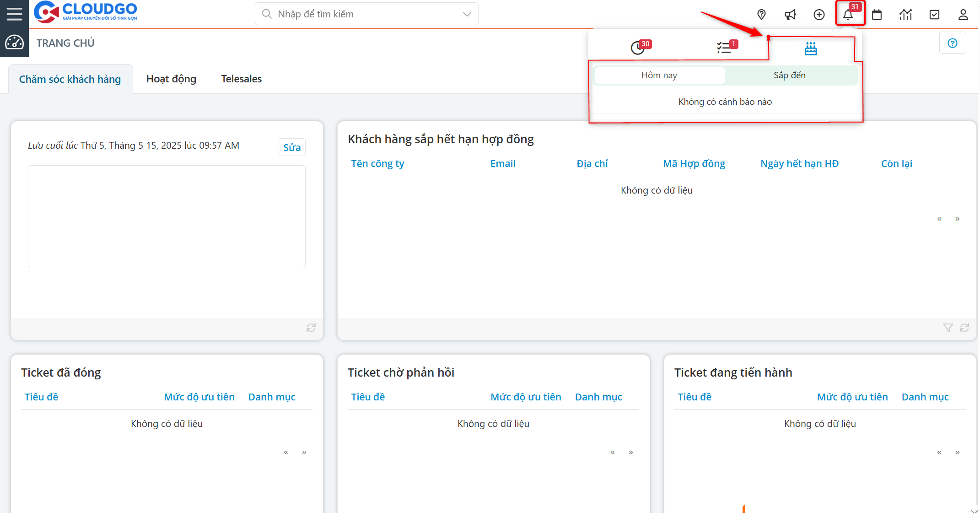This screenshot has height=513, width=980.
Task: Select the birthday cake notification tab
Action: (810, 48)
